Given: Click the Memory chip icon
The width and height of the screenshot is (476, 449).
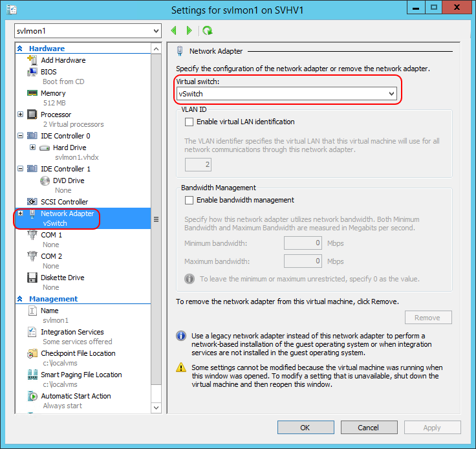Looking at the screenshot, I should point(32,93).
